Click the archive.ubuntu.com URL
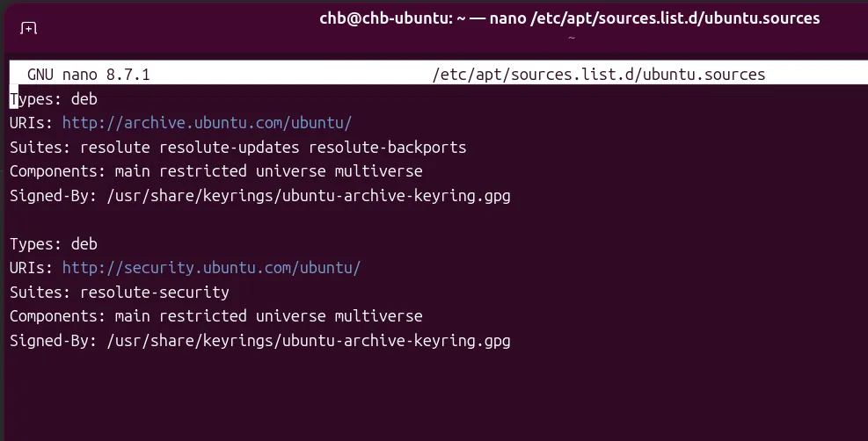 [x=207, y=123]
